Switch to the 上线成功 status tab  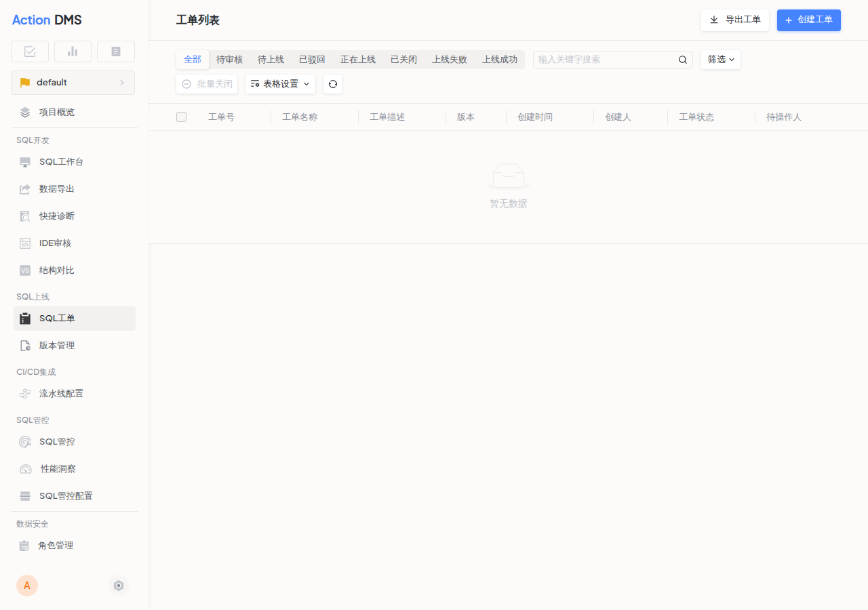[x=500, y=59]
